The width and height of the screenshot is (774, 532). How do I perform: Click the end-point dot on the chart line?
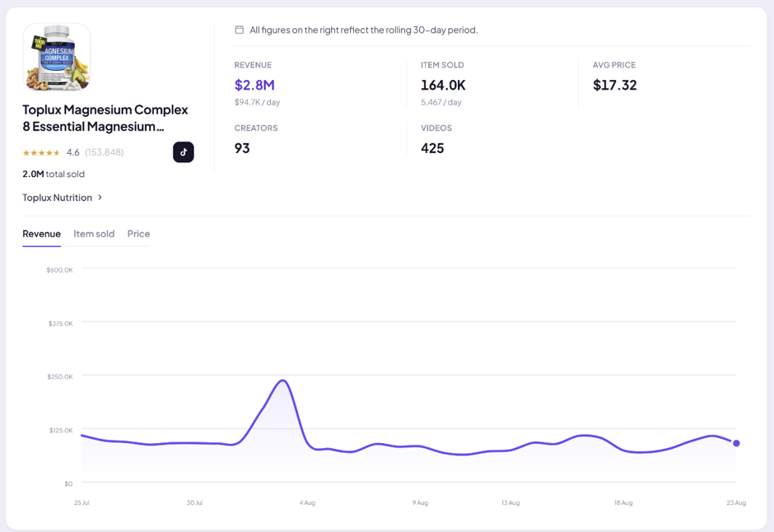[736, 443]
